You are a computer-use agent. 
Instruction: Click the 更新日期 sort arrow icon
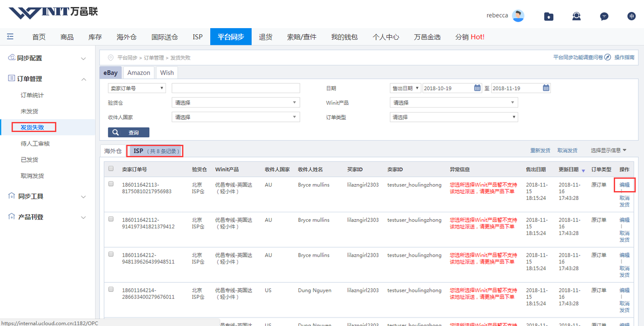pyautogui.click(x=583, y=170)
